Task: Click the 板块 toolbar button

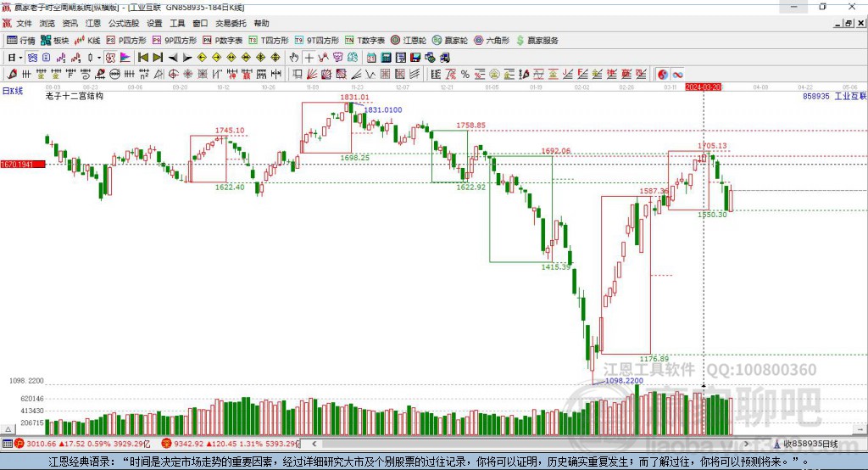Action: (55, 41)
